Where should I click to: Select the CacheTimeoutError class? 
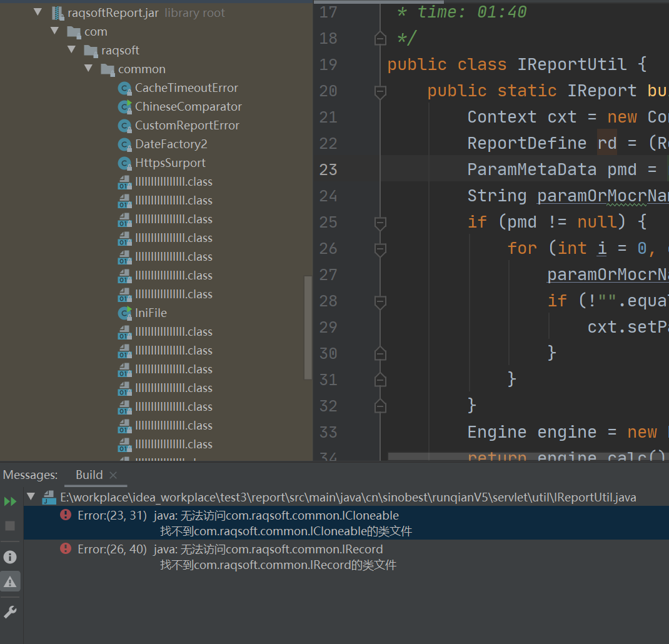click(x=186, y=88)
